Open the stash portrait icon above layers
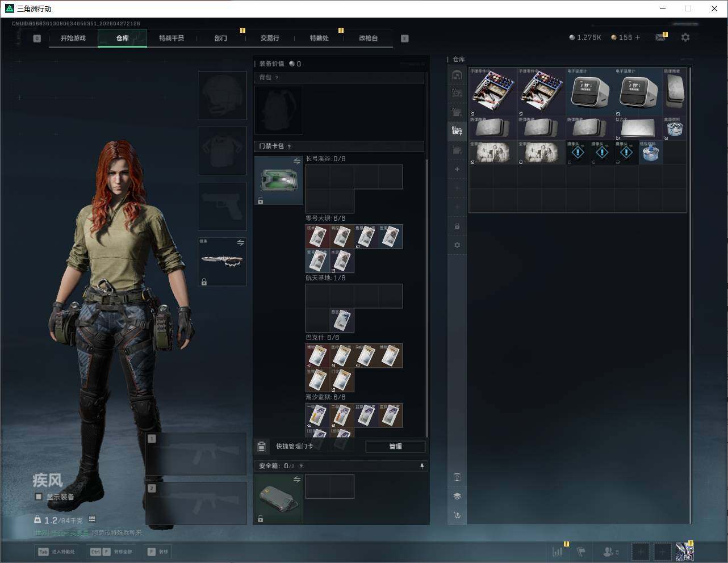 (457, 477)
